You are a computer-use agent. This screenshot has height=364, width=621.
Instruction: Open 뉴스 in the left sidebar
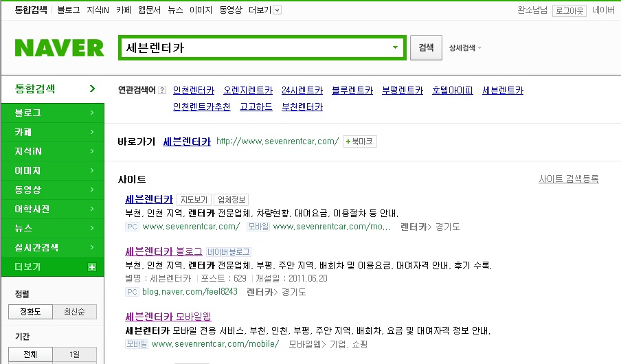coord(53,228)
